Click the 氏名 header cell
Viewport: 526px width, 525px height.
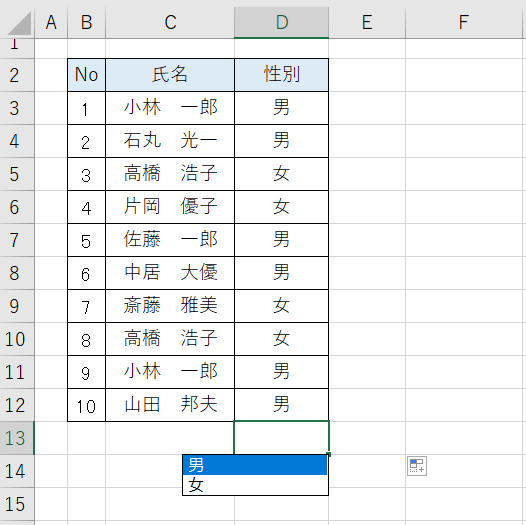click(x=170, y=75)
